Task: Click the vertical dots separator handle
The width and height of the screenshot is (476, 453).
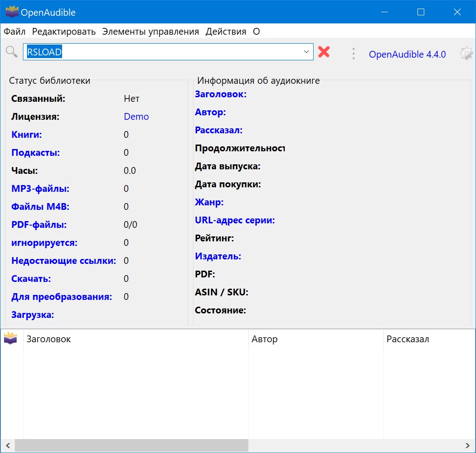Action: 353,54
